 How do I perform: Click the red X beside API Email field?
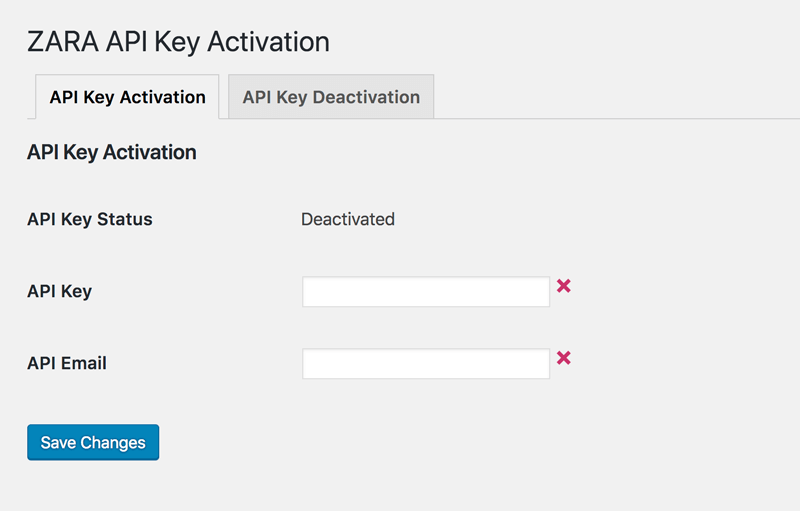[x=564, y=358]
